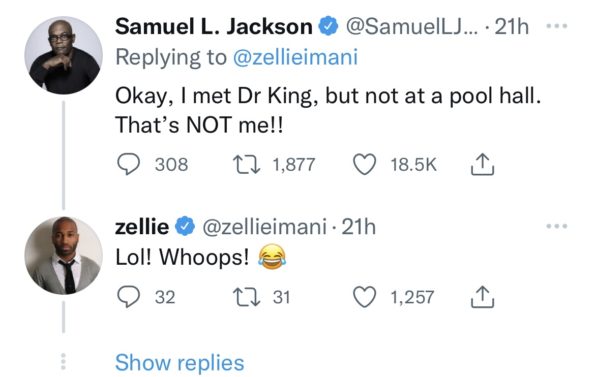The image size is (595, 377).
Task: Like zellie's Whoops tweet
Action: (365, 297)
